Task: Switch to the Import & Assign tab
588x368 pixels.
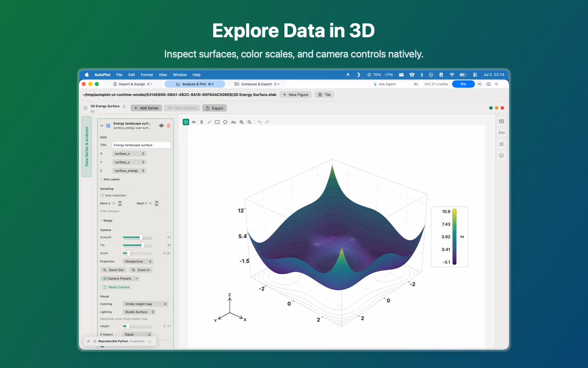Action: [x=133, y=84]
